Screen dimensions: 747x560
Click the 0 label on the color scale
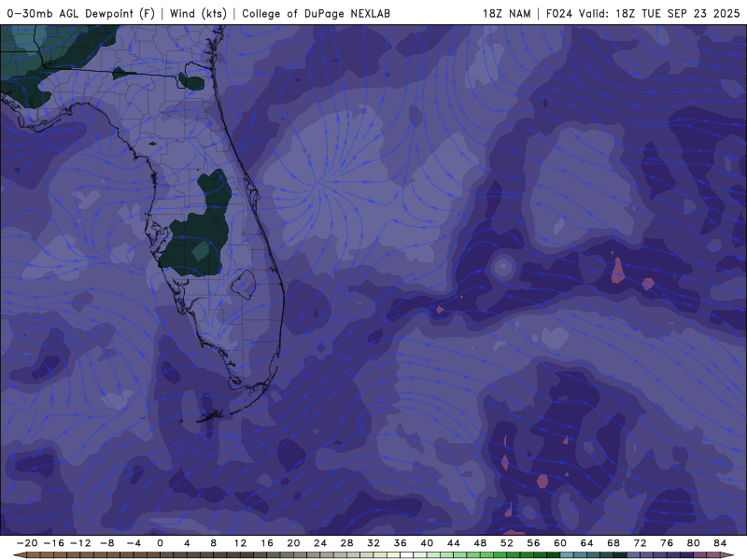160,543
